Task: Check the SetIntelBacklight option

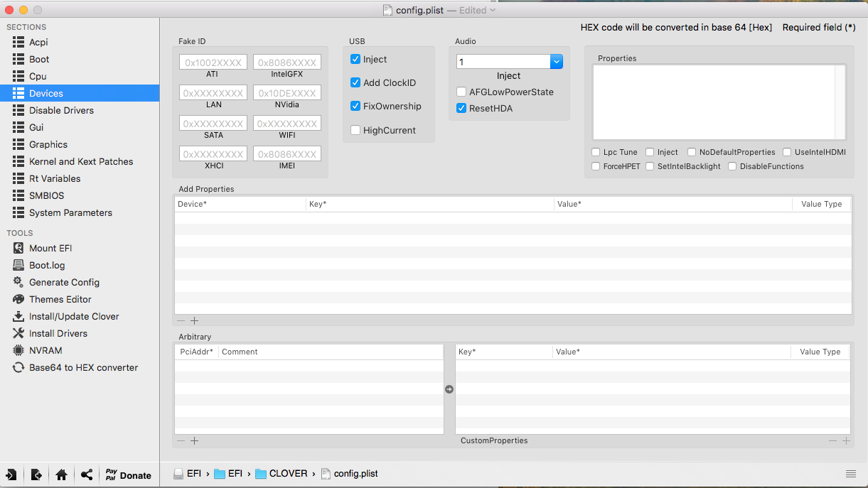Action: pyautogui.click(x=650, y=166)
